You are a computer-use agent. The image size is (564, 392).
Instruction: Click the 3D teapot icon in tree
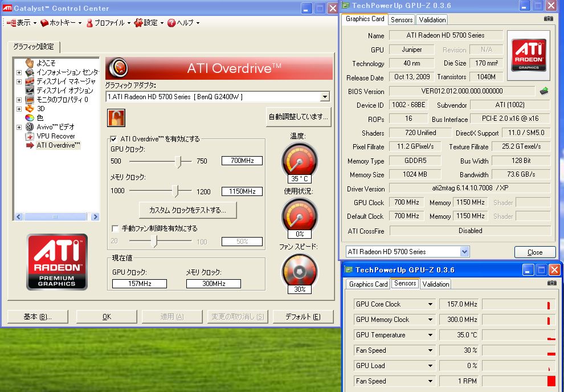pos(30,109)
